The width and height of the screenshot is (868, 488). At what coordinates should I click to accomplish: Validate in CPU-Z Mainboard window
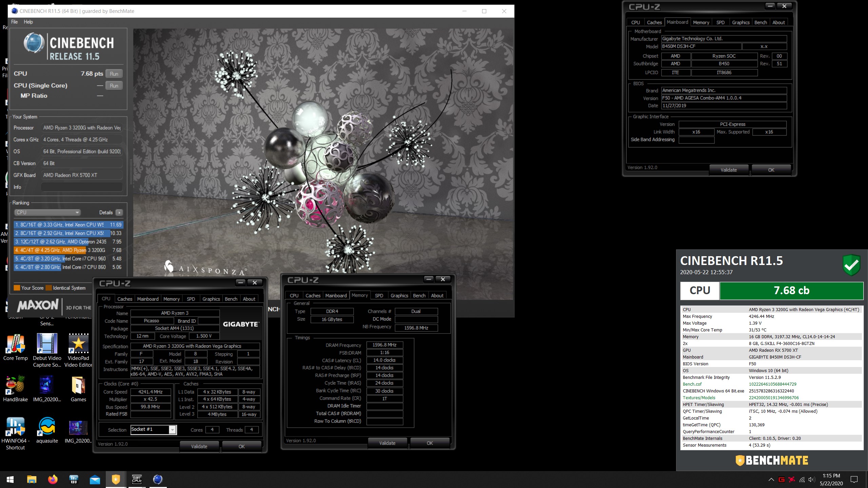click(x=729, y=170)
